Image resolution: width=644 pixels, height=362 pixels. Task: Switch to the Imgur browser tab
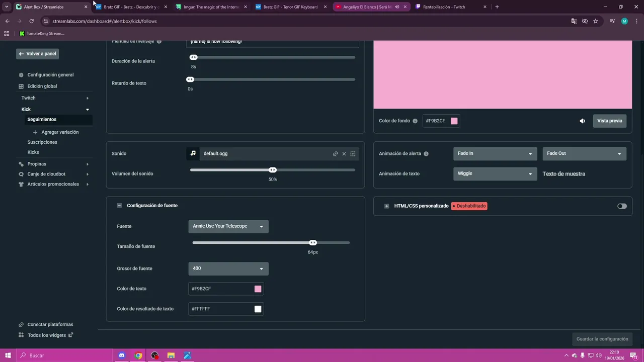211,7
